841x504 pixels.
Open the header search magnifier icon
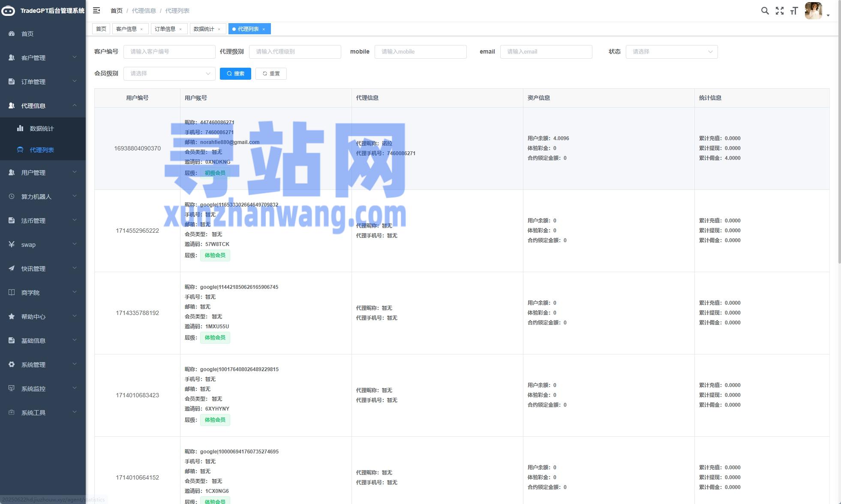click(x=765, y=11)
